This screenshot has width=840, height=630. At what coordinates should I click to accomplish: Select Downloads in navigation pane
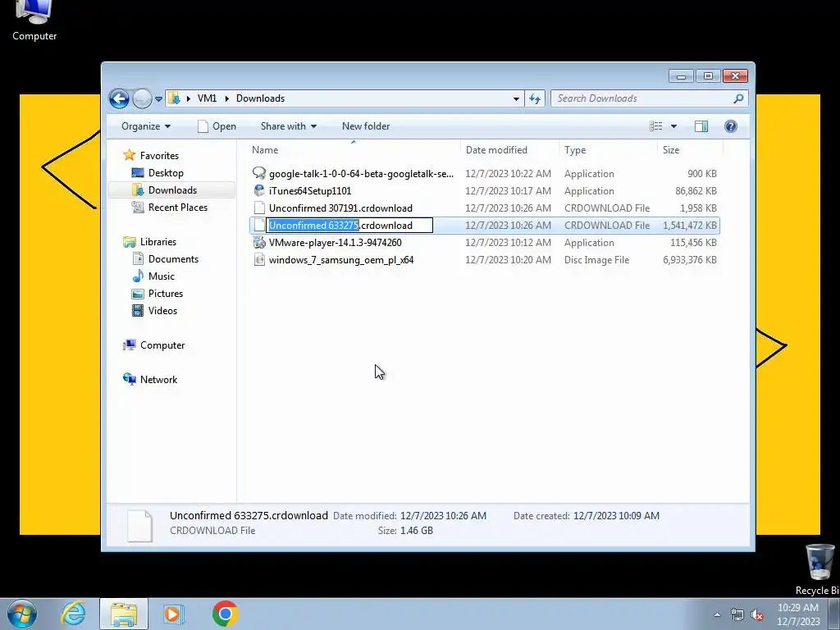(172, 190)
